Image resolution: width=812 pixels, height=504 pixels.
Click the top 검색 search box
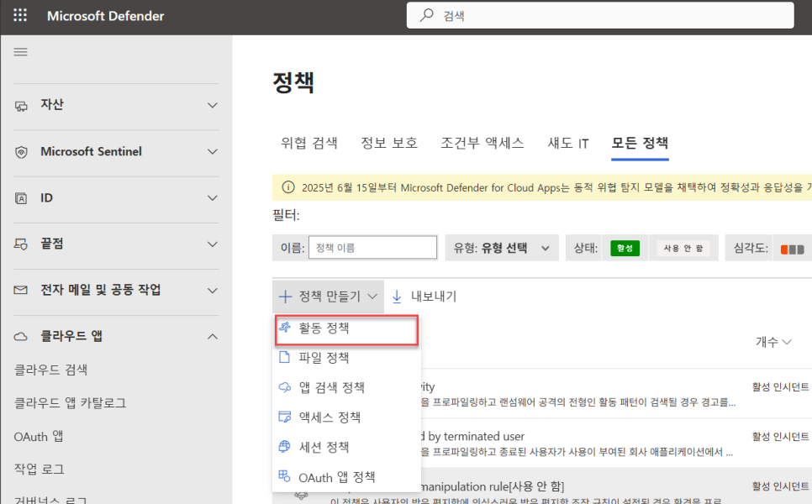(600, 15)
